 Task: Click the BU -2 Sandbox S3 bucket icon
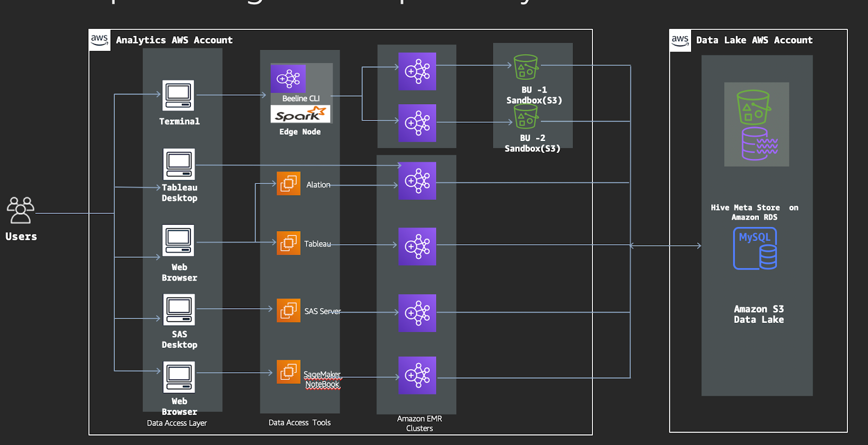[526, 116]
